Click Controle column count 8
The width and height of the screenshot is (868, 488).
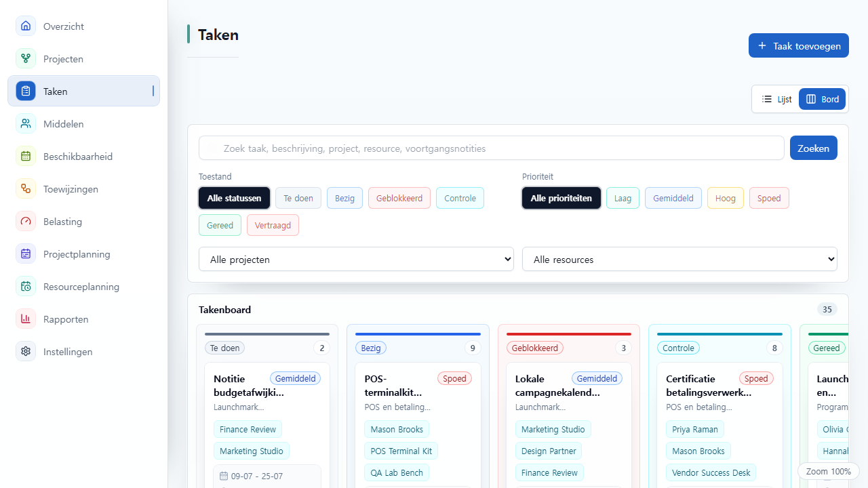[774, 348]
